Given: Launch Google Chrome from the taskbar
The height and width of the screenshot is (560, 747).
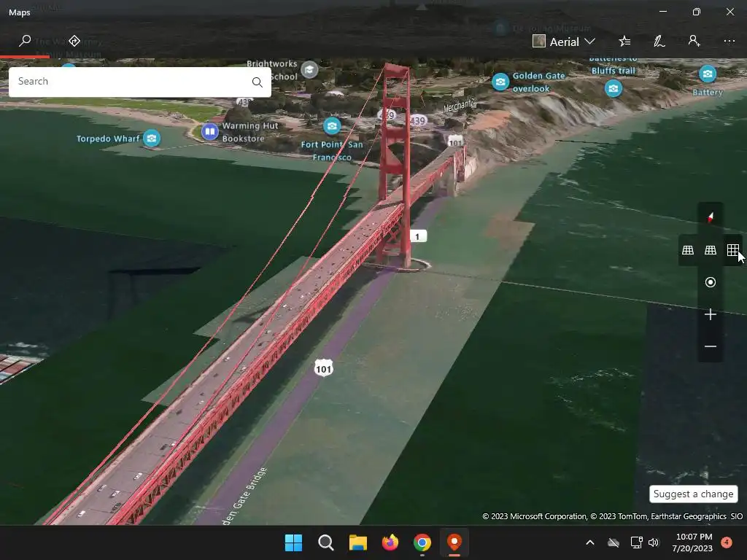Looking at the screenshot, I should (422, 542).
